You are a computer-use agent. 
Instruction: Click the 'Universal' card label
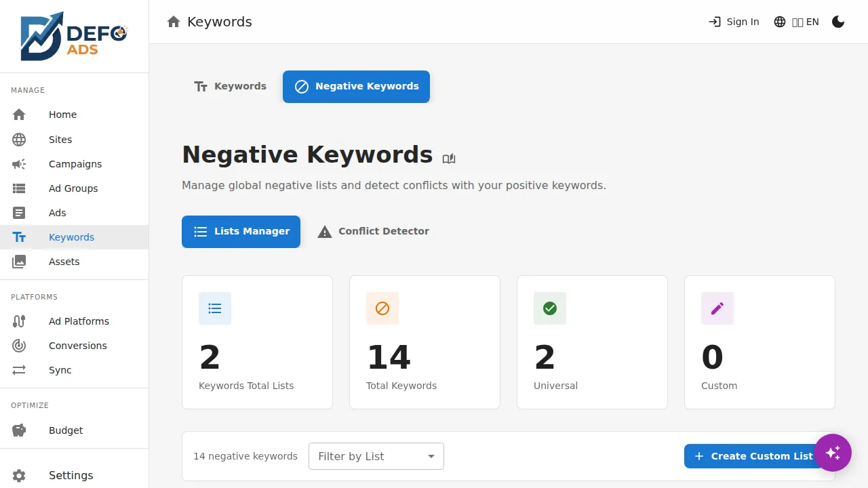pos(555,386)
